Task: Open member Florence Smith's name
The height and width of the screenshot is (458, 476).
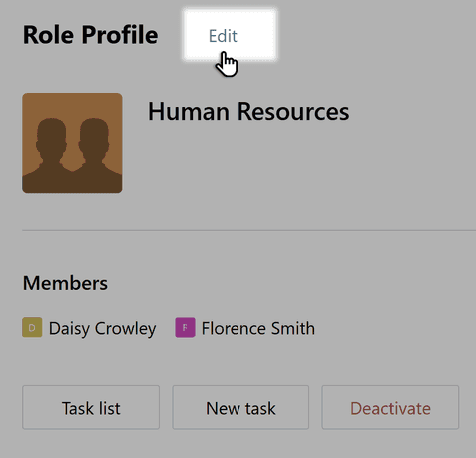Action: (x=258, y=329)
